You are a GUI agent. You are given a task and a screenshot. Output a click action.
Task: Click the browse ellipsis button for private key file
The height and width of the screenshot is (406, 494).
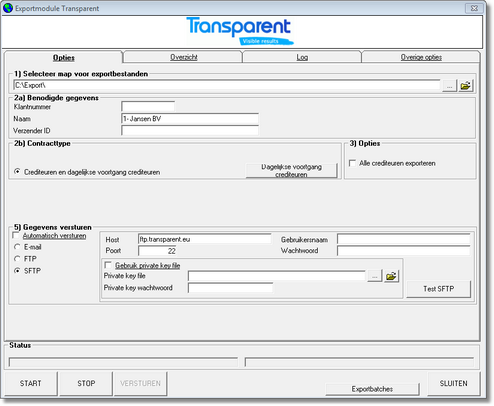click(x=375, y=276)
